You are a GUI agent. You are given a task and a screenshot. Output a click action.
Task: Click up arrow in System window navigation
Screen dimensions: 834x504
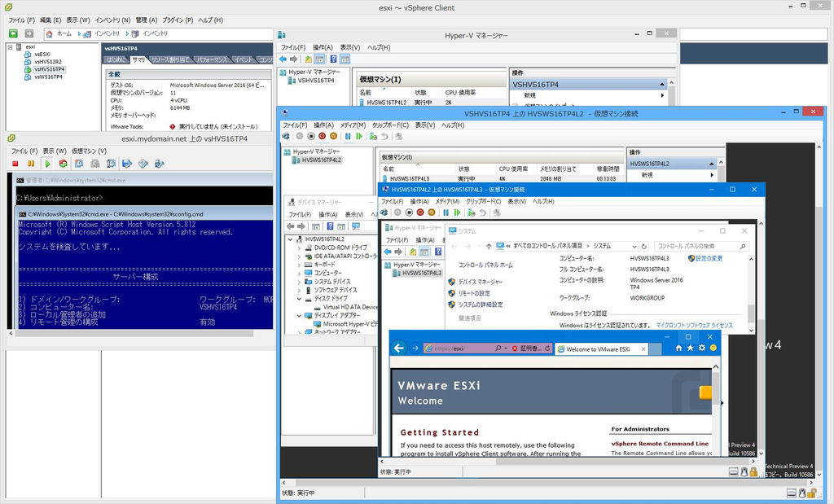tap(489, 247)
